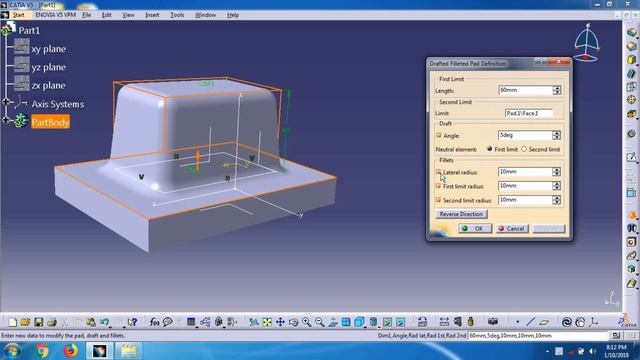
Task: Select the Rotate view tool
Action: pos(293,322)
